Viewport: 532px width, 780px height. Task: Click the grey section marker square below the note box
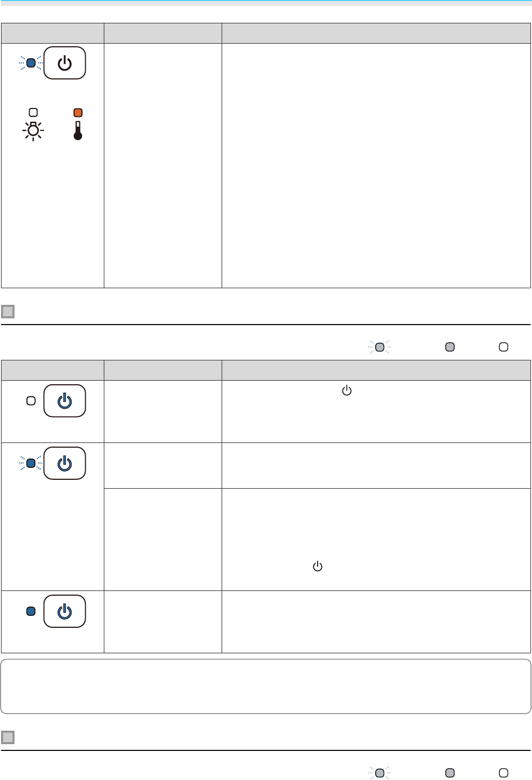[8, 737]
